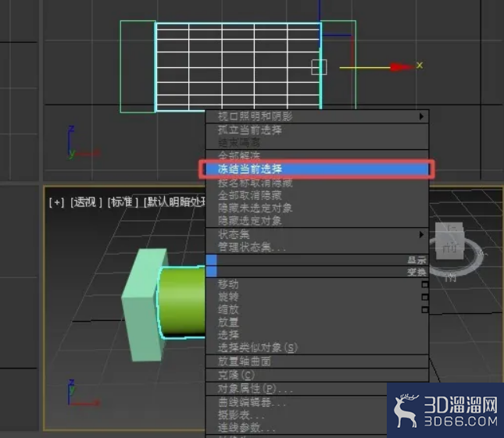Choose 按名称取消隐藏
The height and width of the screenshot is (438, 504).
click(x=317, y=183)
